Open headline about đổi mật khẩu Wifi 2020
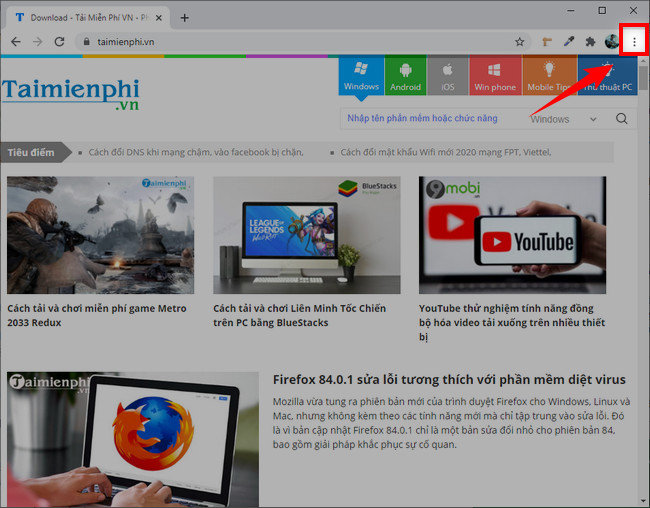This screenshot has width=650, height=508. pyautogui.click(x=446, y=152)
